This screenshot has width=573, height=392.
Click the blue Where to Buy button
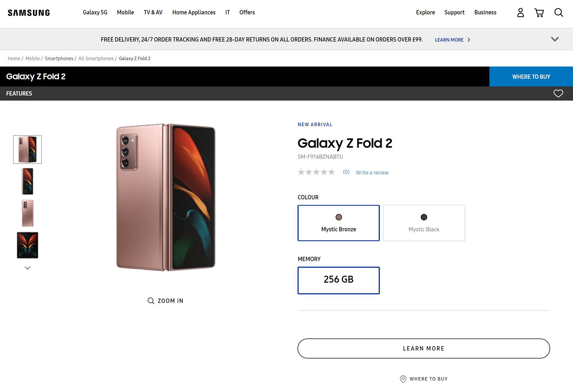tap(531, 77)
